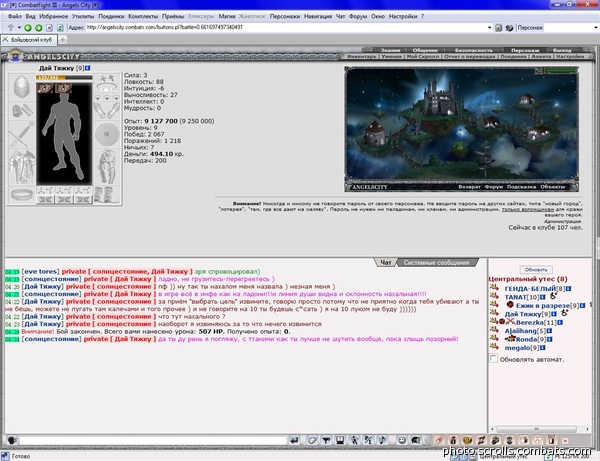The image size is (600, 461).
Task: Click the 'Обновить' button above player list
Action: tap(536, 269)
